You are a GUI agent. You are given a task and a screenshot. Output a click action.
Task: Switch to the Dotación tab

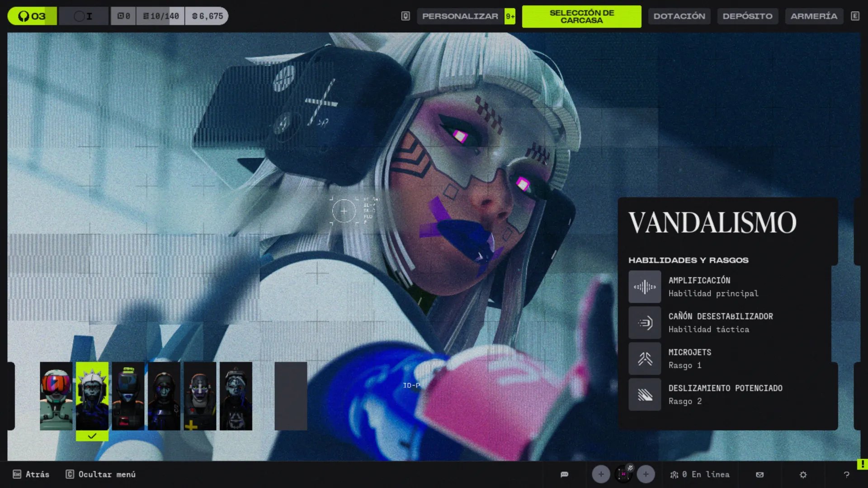click(679, 16)
